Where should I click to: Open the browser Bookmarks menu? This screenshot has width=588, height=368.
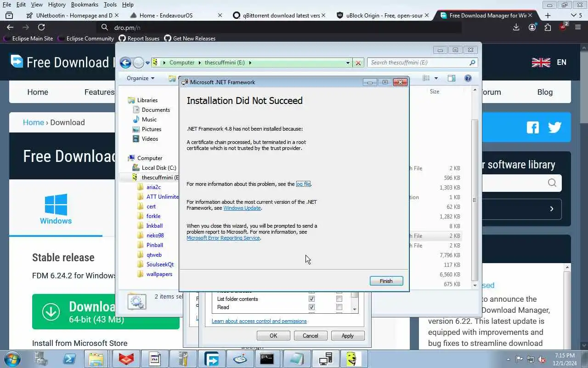click(x=85, y=5)
